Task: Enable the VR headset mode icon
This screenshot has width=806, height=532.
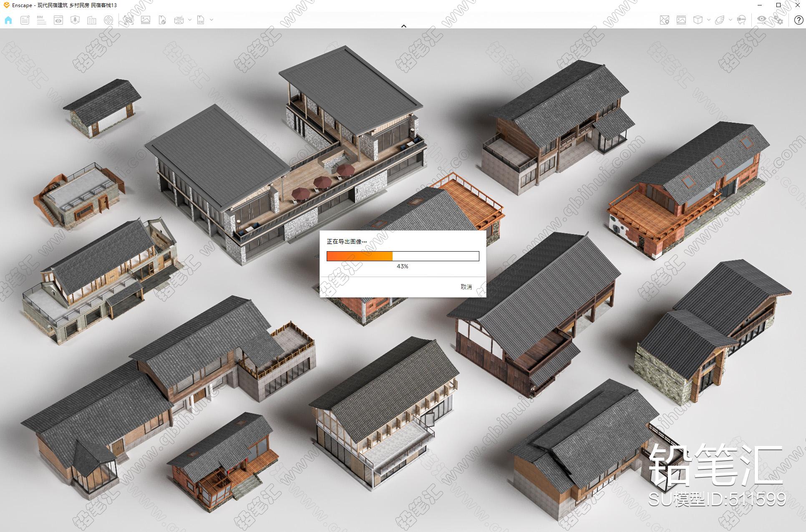Action: (x=742, y=20)
